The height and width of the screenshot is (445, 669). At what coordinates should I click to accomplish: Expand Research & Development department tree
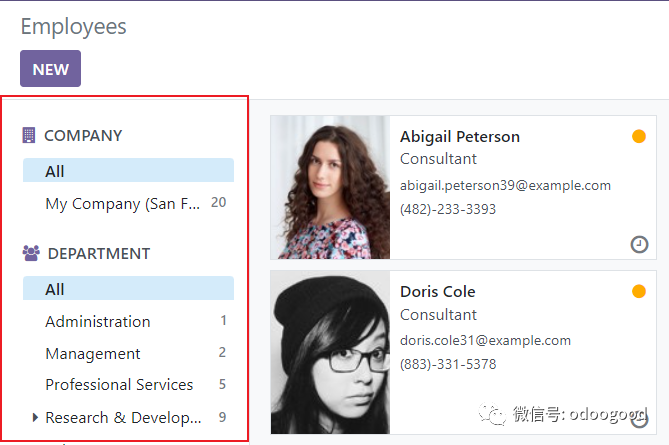click(36, 417)
